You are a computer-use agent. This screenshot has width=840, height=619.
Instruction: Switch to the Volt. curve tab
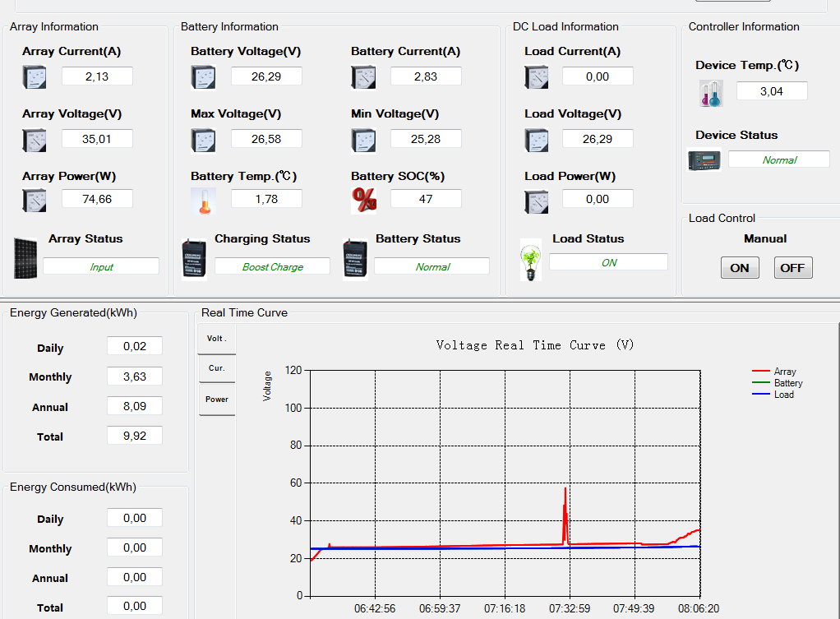pos(217,339)
